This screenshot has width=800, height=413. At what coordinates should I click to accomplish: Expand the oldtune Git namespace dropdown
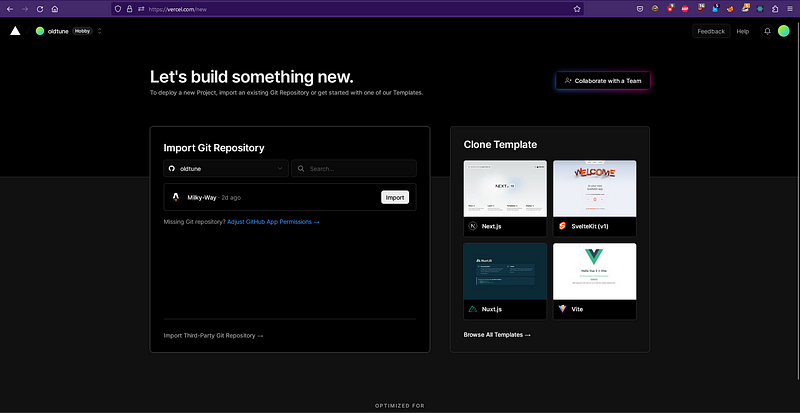tap(226, 168)
